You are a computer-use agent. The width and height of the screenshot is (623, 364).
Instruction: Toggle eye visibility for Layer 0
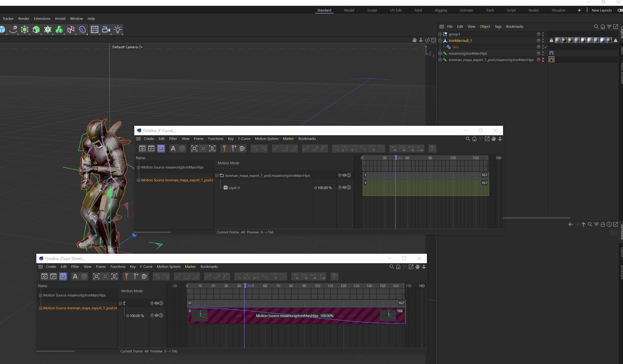344,187
